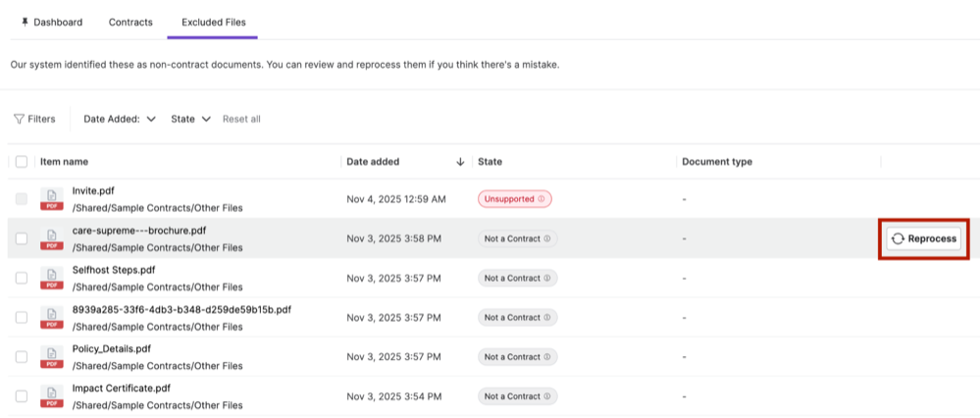Screen dimensions: 980x418
Task: Open the 8939a285-33f6-4db3-b348-d259de59b15b.pdf file name
Action: (181, 309)
